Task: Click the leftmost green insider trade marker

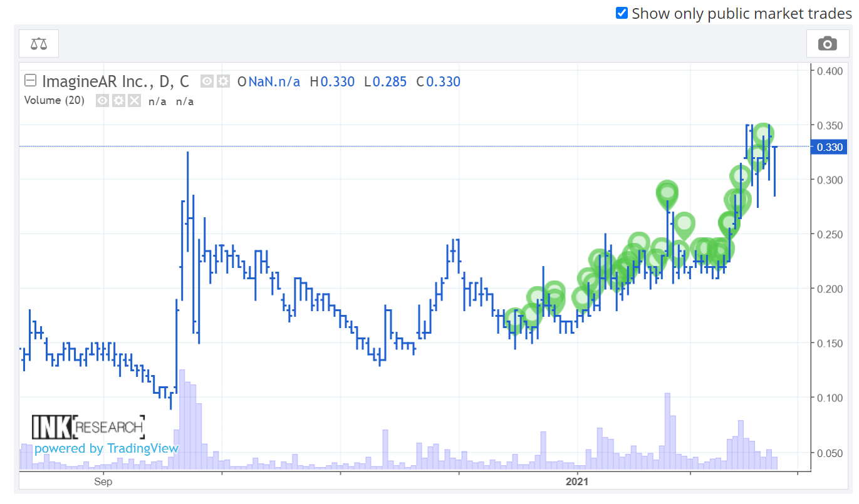Action: (514, 319)
